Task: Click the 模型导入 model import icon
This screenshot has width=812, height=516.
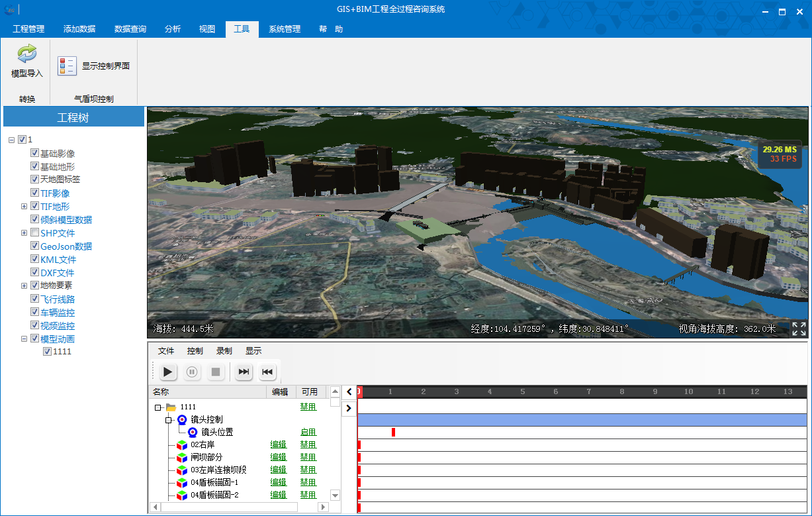Action: pyautogui.click(x=27, y=55)
